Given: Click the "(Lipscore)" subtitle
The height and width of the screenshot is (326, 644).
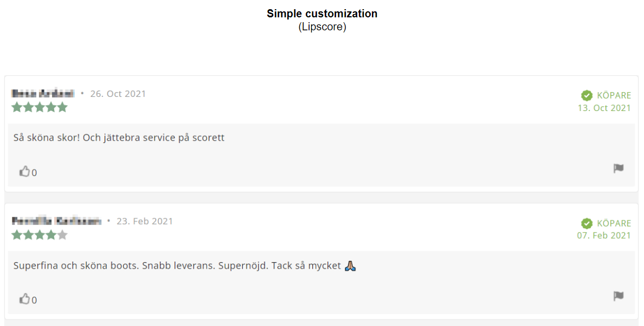Looking at the screenshot, I should click(x=322, y=27).
